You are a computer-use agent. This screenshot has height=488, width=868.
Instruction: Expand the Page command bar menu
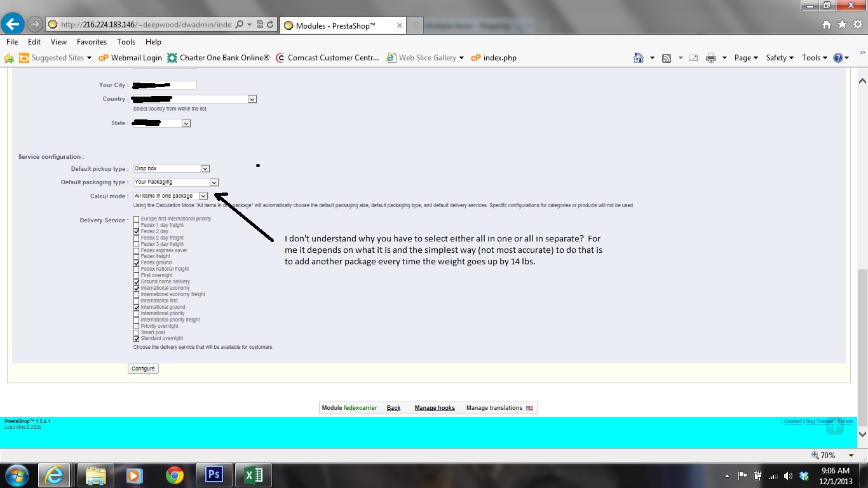pos(746,58)
